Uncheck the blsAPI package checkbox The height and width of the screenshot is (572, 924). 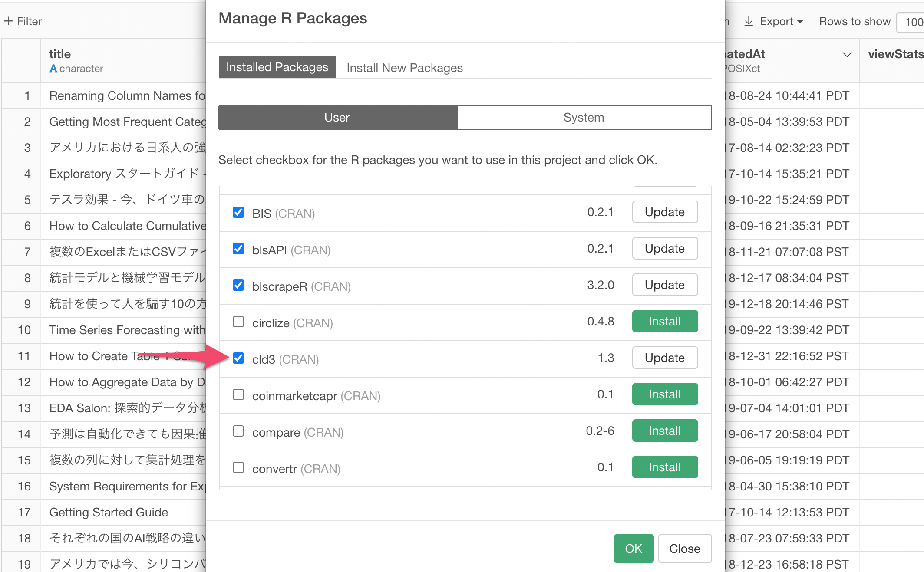[238, 249]
